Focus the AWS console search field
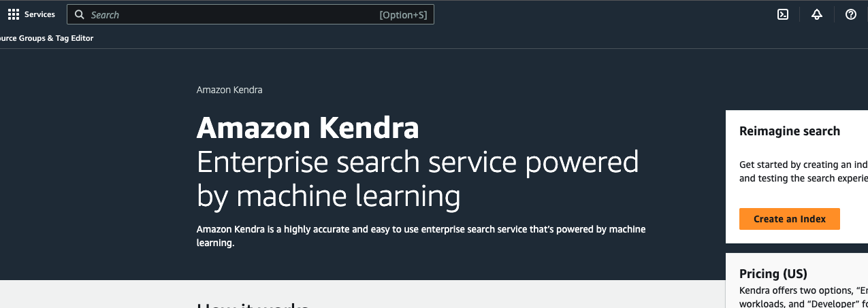The height and width of the screenshot is (308, 868). tap(251, 14)
